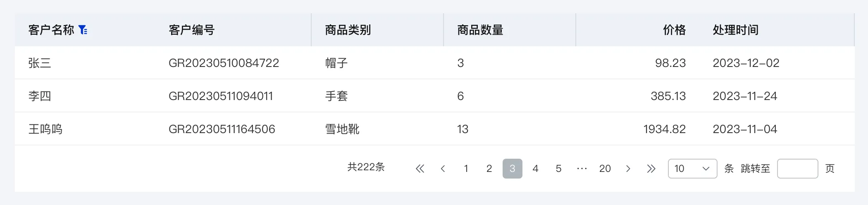
Task: Click the 商品类别 column header
Action: click(348, 30)
